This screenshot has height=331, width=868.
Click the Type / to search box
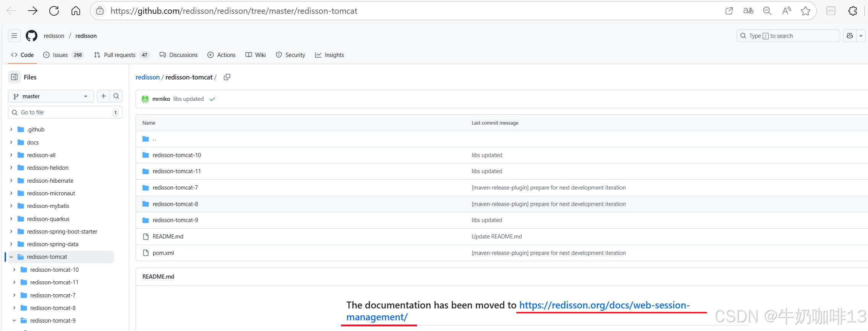click(x=788, y=36)
